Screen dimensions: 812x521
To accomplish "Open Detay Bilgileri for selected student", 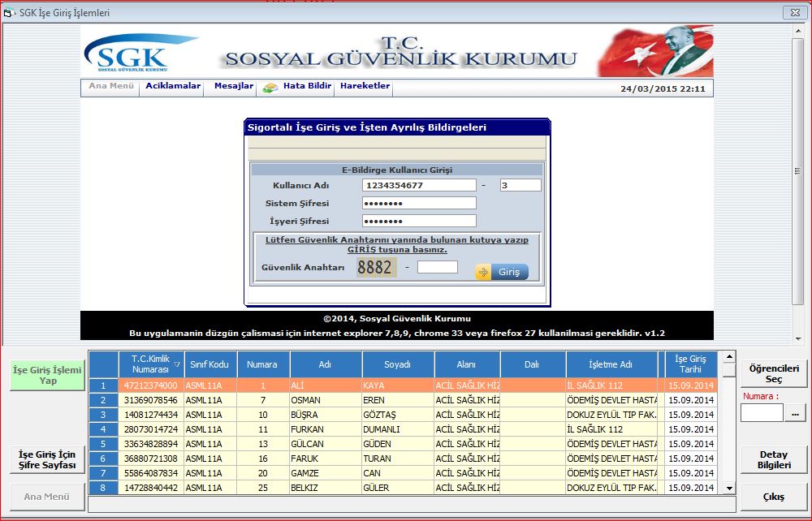I will pos(773,460).
